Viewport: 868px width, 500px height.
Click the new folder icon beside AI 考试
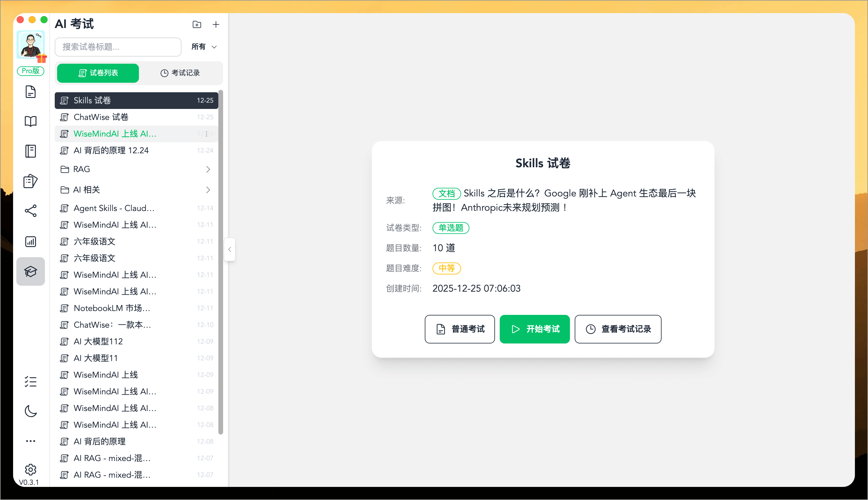197,24
